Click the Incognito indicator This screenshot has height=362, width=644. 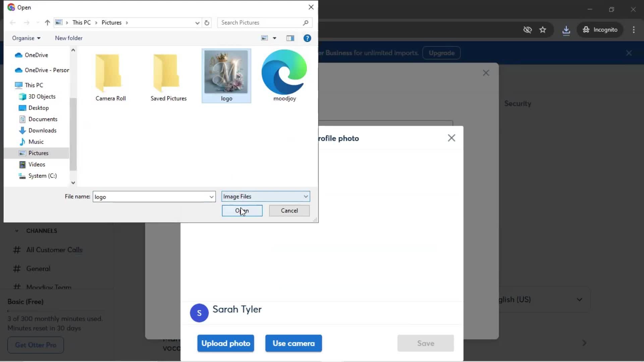(x=600, y=30)
